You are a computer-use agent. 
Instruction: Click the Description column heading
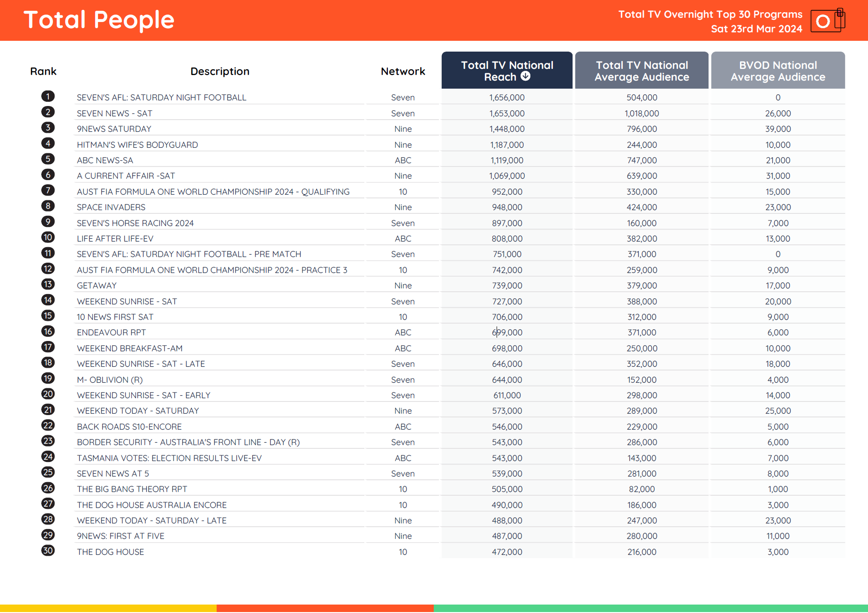[220, 71]
